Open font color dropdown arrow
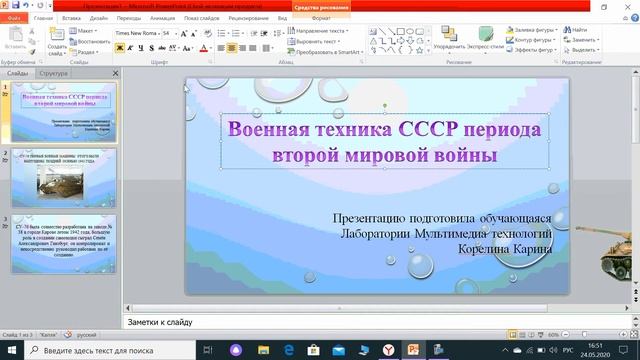This screenshot has height=360, width=640. (211, 48)
